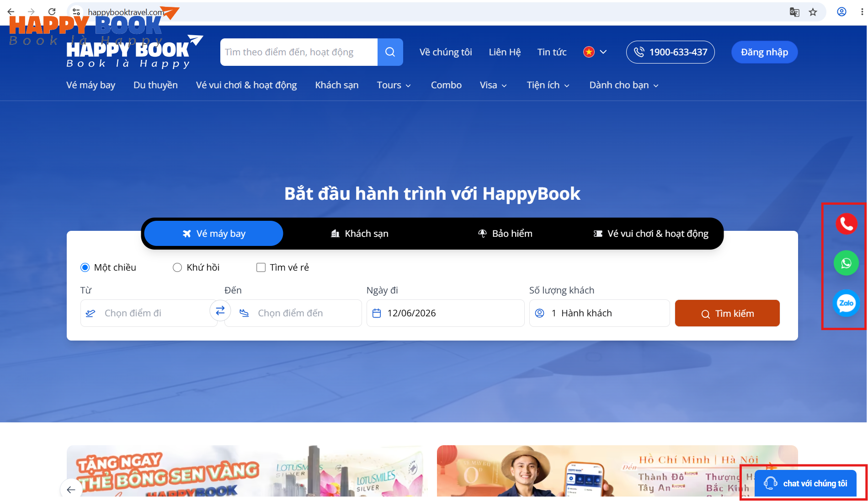Open the Du thuyền nav menu item

pyautogui.click(x=155, y=85)
